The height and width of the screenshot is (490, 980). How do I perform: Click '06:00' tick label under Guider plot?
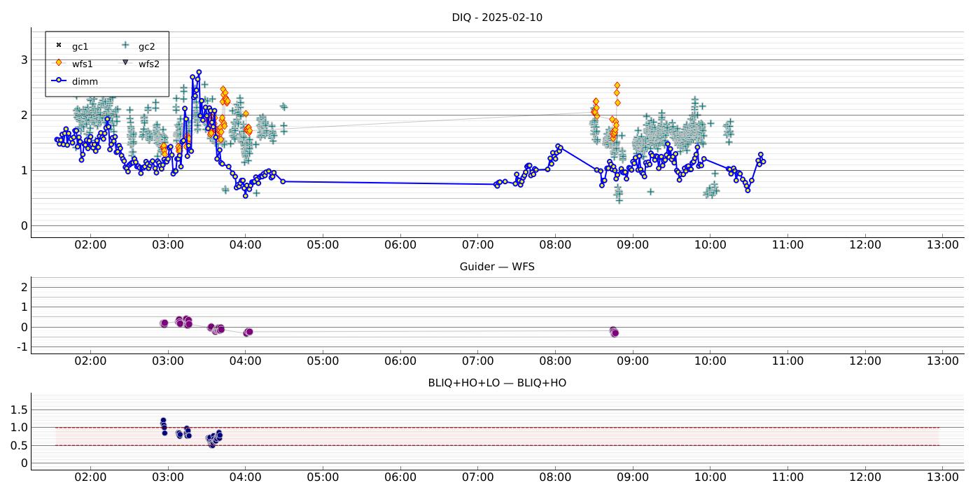tap(400, 361)
